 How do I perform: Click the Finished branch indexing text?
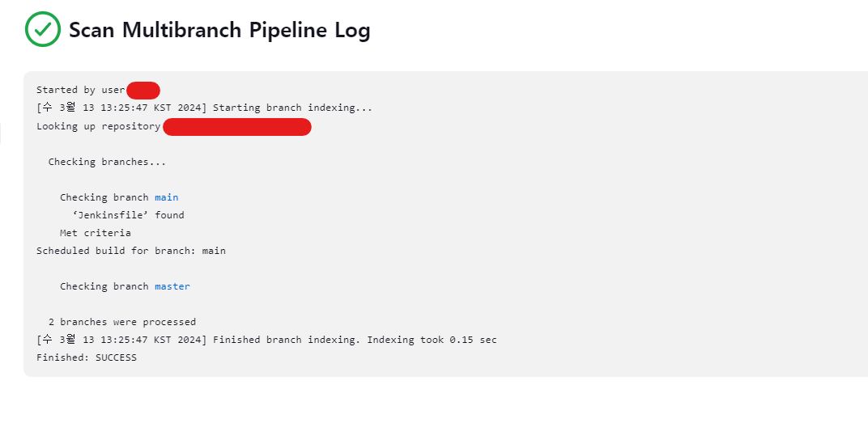point(287,340)
